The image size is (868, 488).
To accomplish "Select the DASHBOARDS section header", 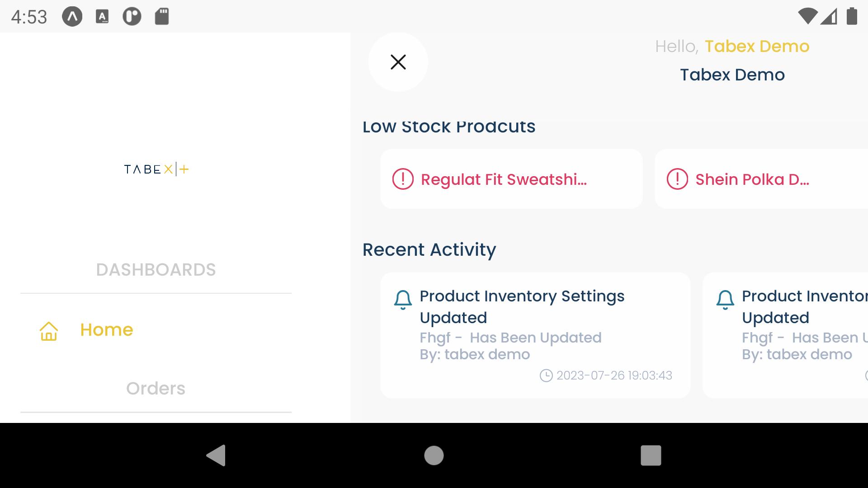I will (x=156, y=270).
